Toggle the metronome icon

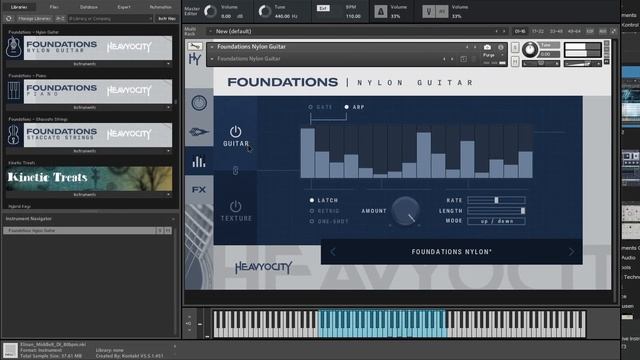click(x=381, y=11)
